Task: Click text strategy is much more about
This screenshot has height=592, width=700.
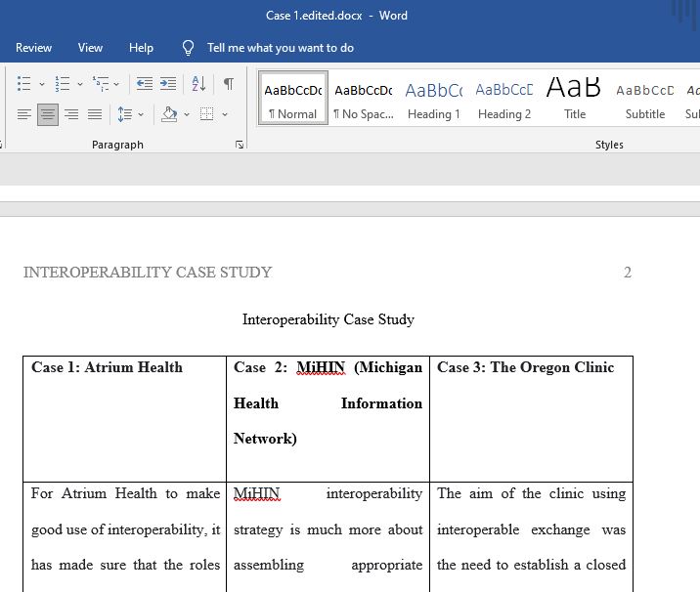Action: point(328,529)
